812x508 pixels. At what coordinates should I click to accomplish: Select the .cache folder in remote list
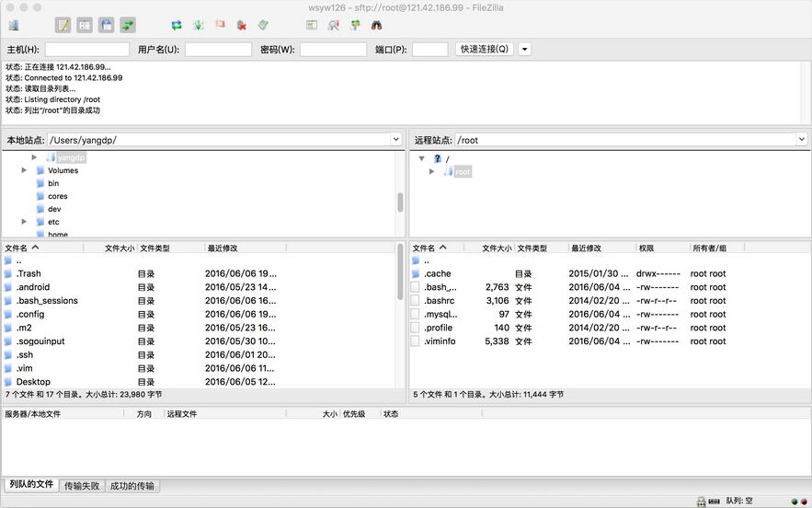[x=438, y=273]
